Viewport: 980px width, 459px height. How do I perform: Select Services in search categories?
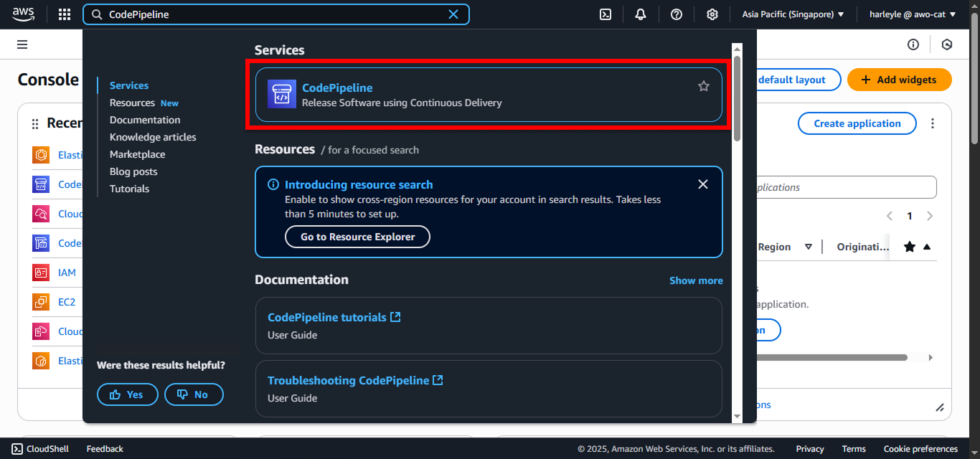tap(129, 85)
